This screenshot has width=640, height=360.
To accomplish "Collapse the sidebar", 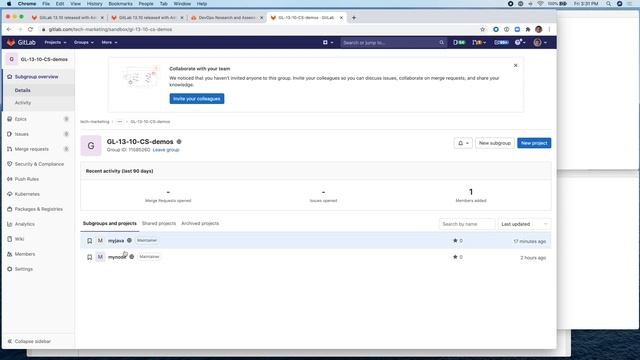I will [x=29, y=341].
